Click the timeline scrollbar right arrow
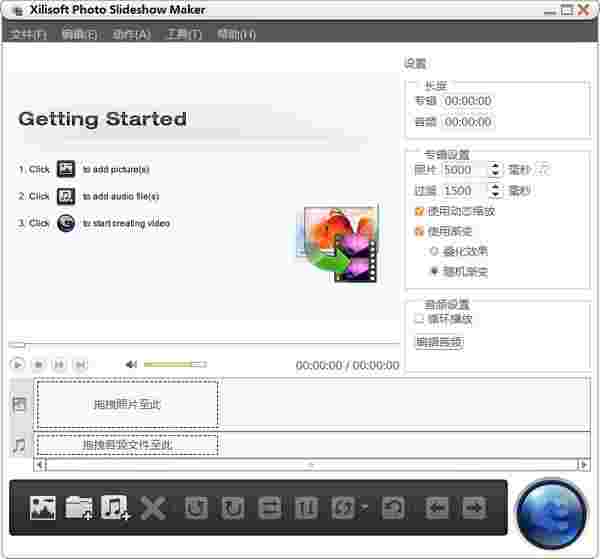Viewport: 600px width, 559px height. coord(583,465)
